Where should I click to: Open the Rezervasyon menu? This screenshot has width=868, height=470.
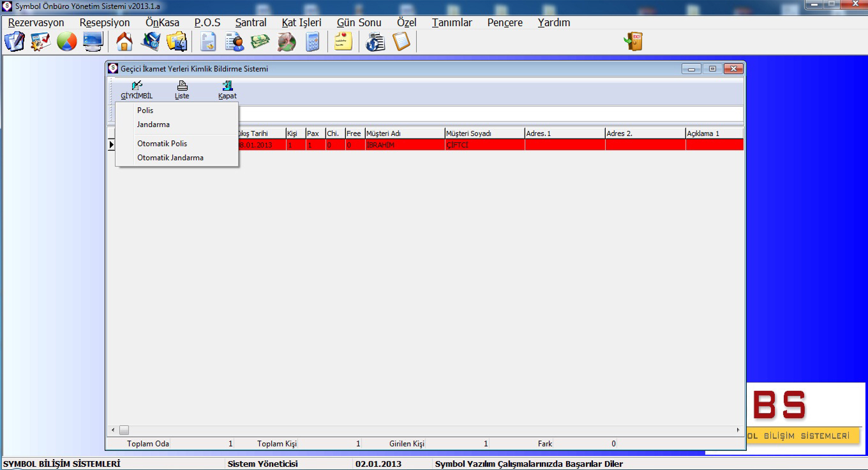click(36, 22)
